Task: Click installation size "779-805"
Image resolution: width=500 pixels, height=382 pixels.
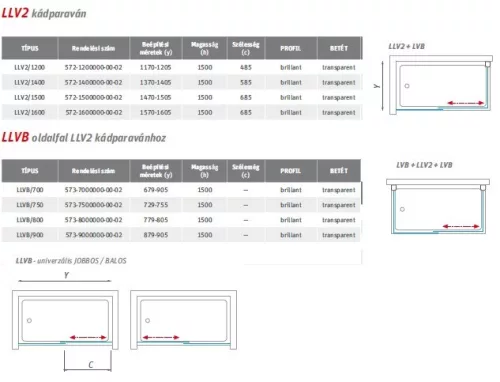Action: [155, 220]
